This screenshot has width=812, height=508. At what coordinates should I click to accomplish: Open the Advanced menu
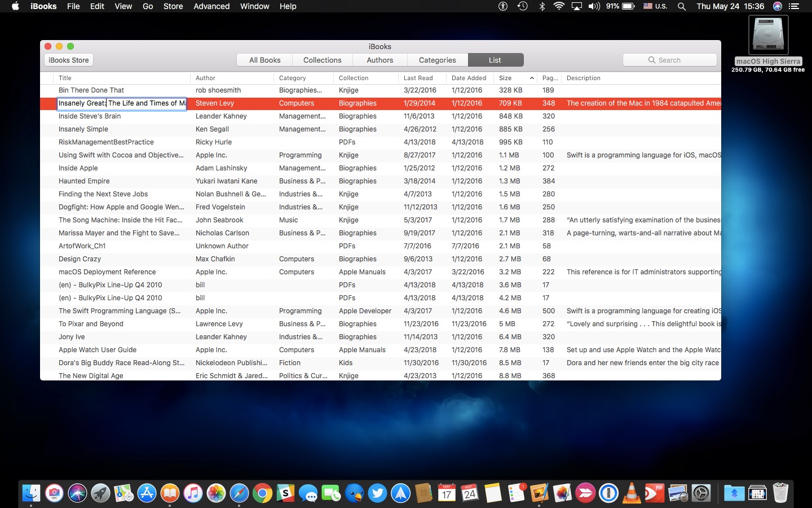click(211, 6)
